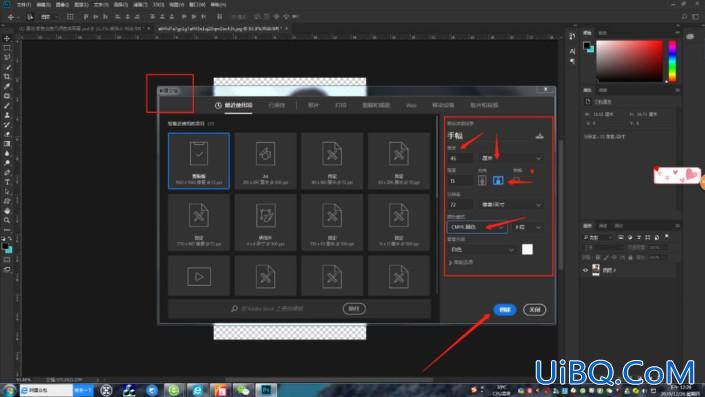Hide the layer using its eye icon

(x=585, y=270)
